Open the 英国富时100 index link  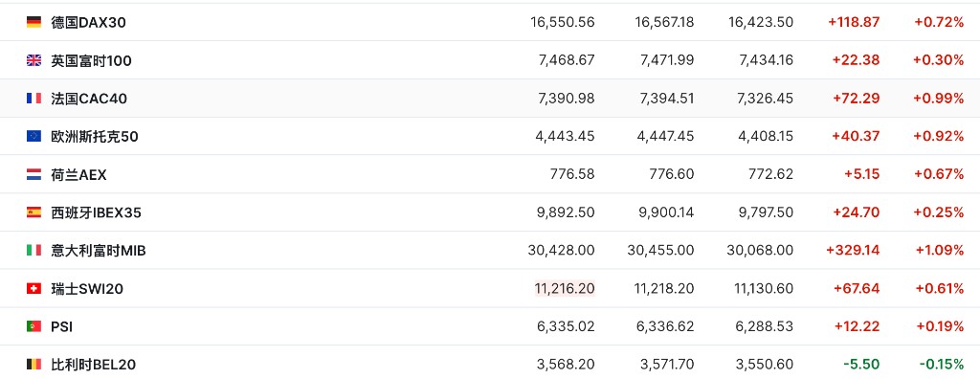91,60
